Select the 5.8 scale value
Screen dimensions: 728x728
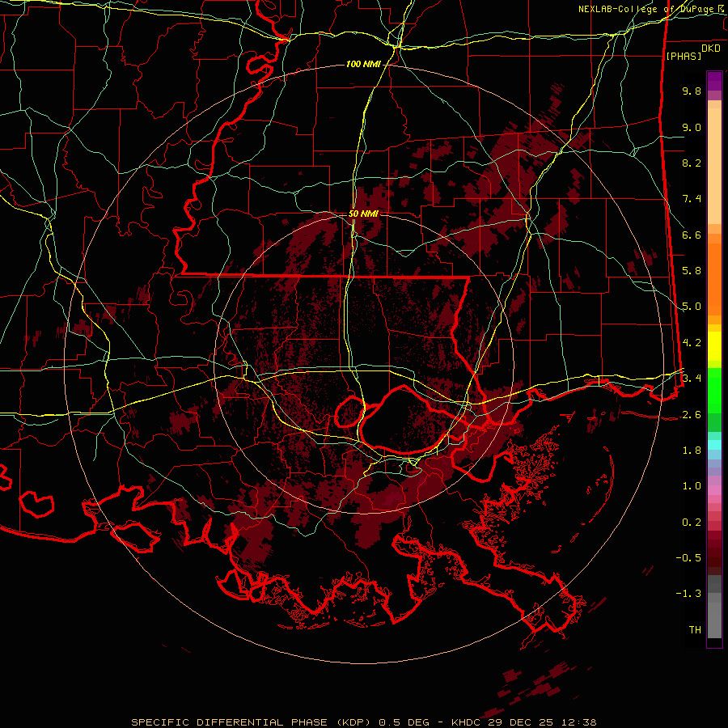point(692,271)
